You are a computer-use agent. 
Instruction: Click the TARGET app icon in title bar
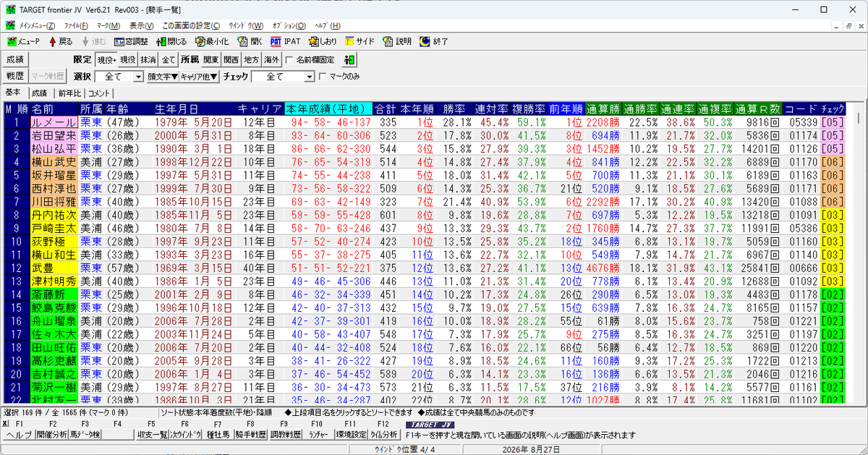coord(10,9)
